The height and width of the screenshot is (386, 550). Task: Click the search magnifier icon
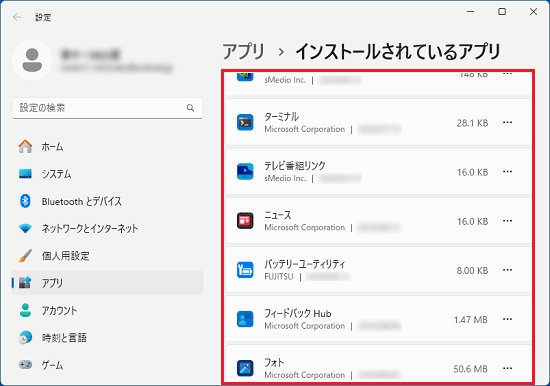[190, 108]
